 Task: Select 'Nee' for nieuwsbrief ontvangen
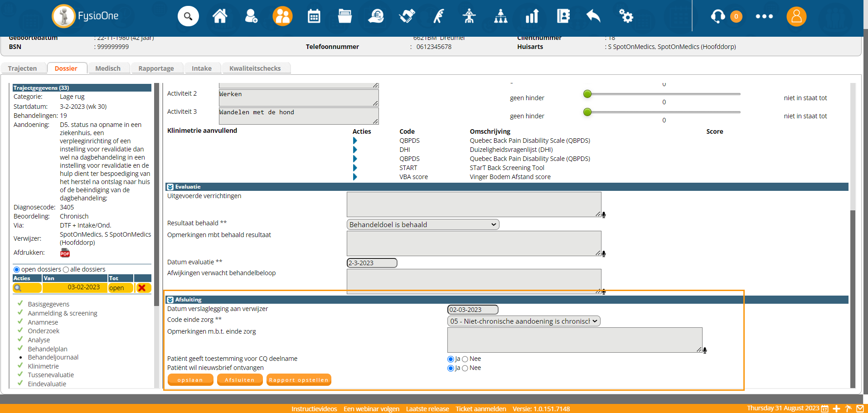click(x=465, y=368)
